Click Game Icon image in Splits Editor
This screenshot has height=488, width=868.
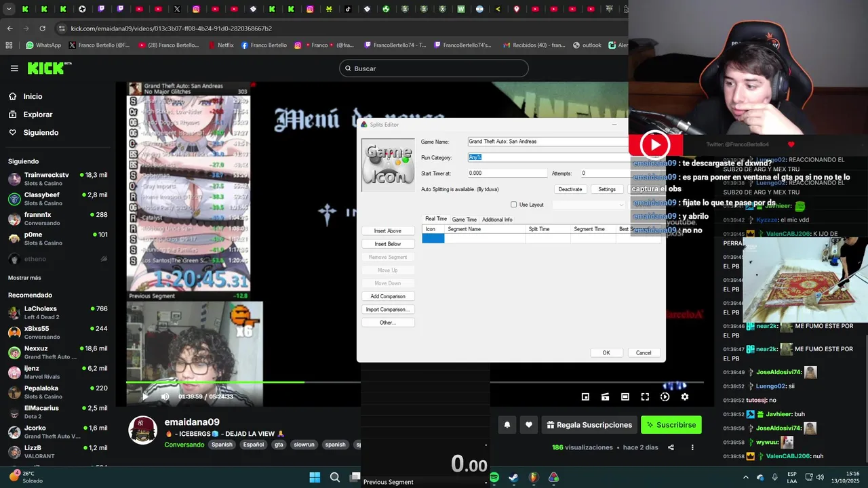(x=388, y=165)
